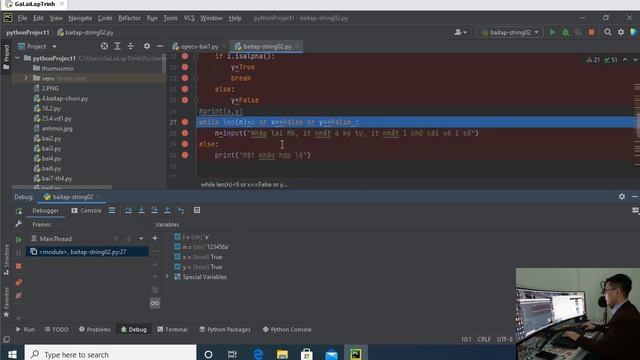
Task: Add a new watch with the plus icon
Action: pyautogui.click(x=155, y=238)
